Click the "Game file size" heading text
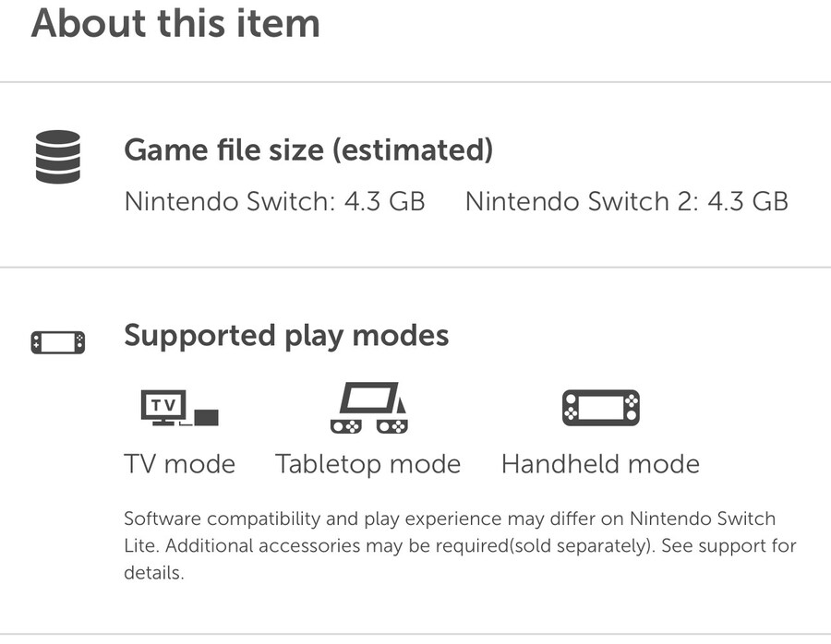This screenshot has width=831, height=644. click(x=220, y=149)
